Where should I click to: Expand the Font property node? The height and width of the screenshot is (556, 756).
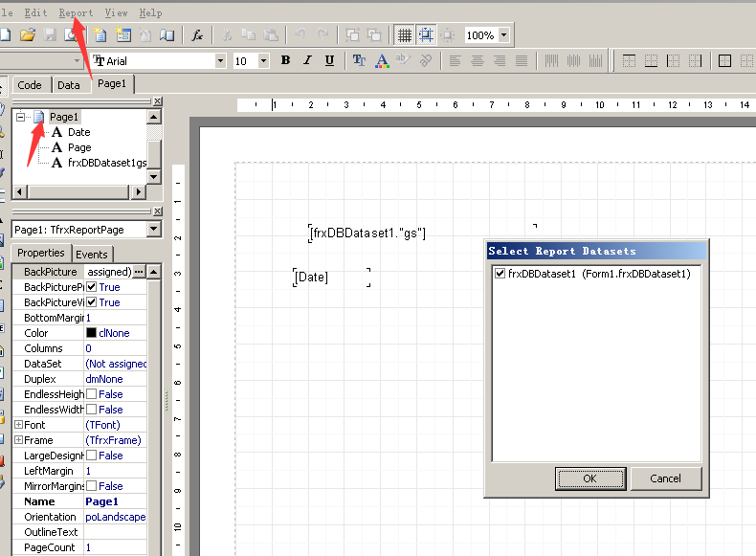18,425
